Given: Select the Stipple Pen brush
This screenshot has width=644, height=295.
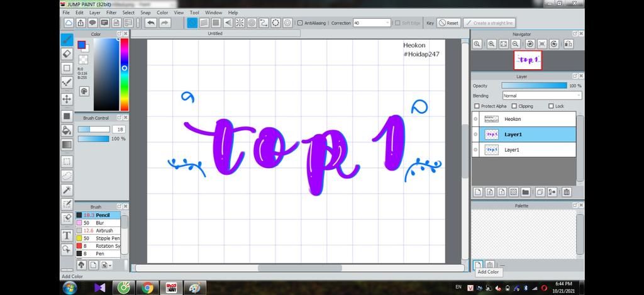Looking at the screenshot, I should 97,238.
